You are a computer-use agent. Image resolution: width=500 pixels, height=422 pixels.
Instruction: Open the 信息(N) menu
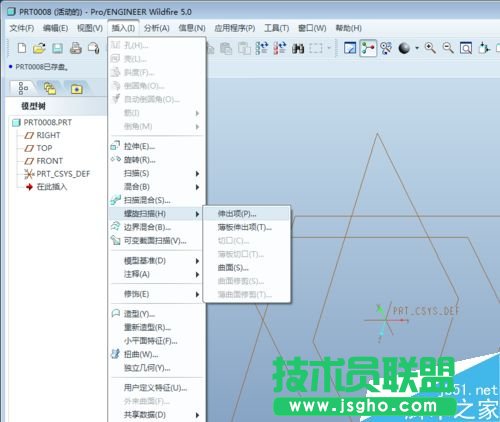click(192, 28)
